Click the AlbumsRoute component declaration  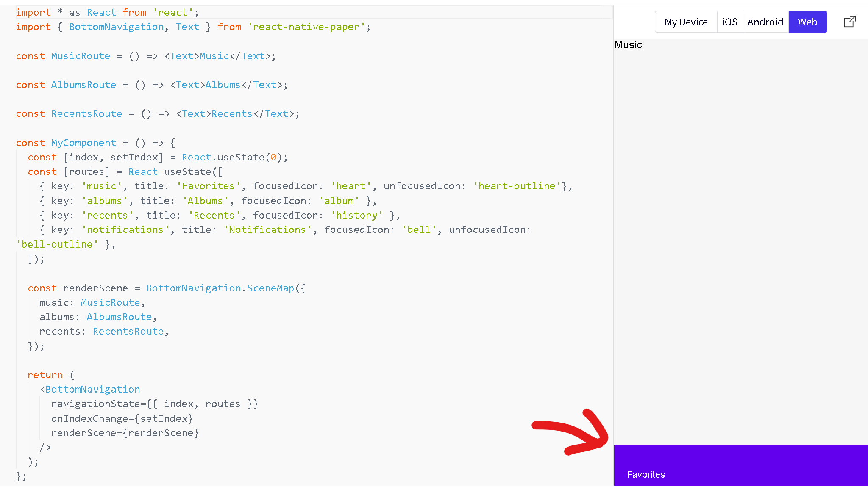tap(83, 85)
